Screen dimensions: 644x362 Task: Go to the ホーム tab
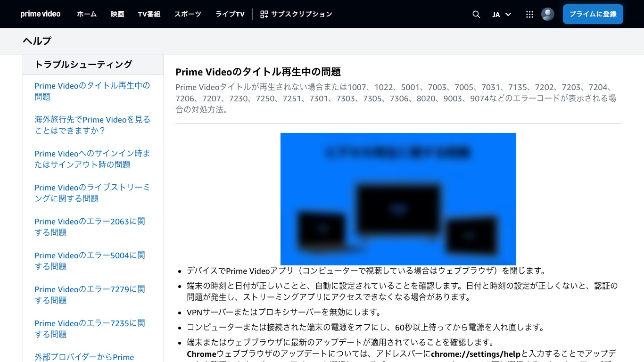click(87, 14)
